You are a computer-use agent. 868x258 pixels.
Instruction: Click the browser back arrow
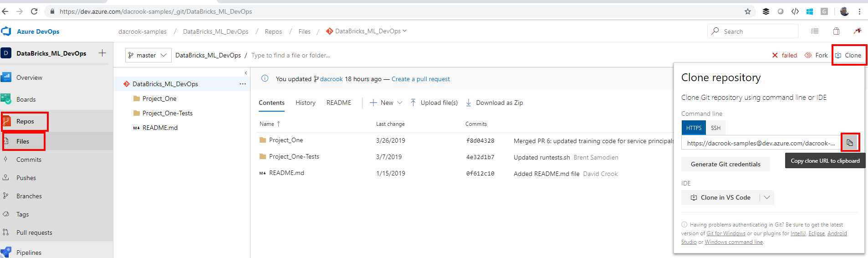click(x=5, y=11)
